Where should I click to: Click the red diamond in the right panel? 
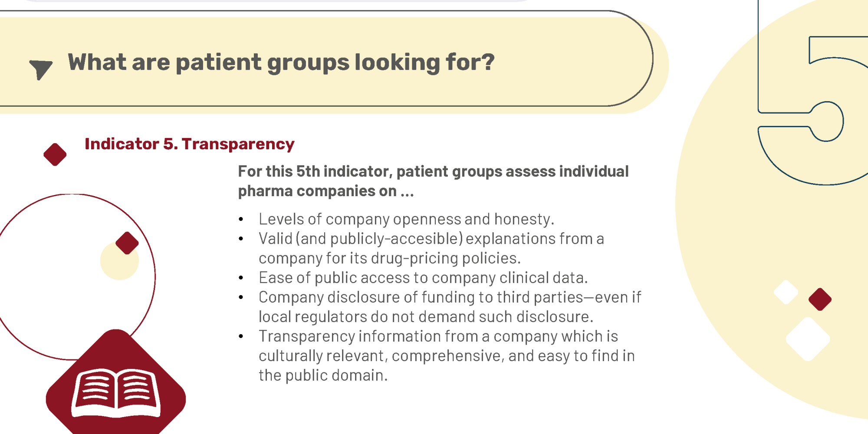pyautogui.click(x=820, y=299)
